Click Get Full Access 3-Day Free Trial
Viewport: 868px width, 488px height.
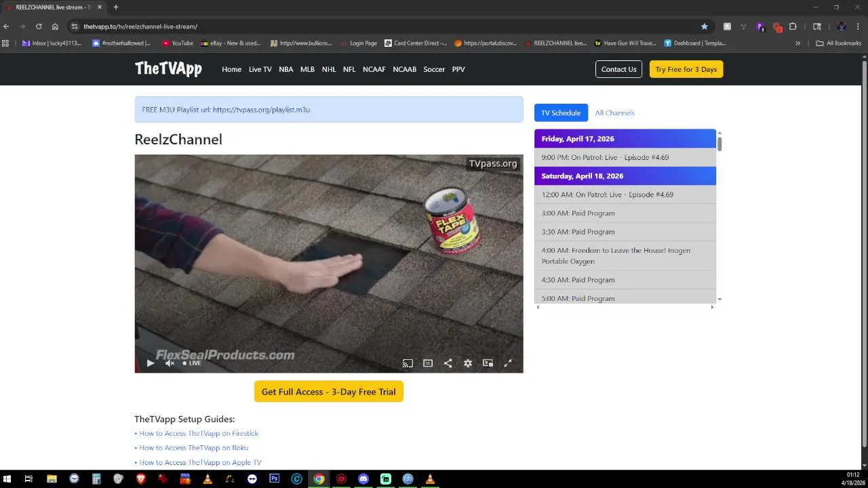tap(329, 392)
